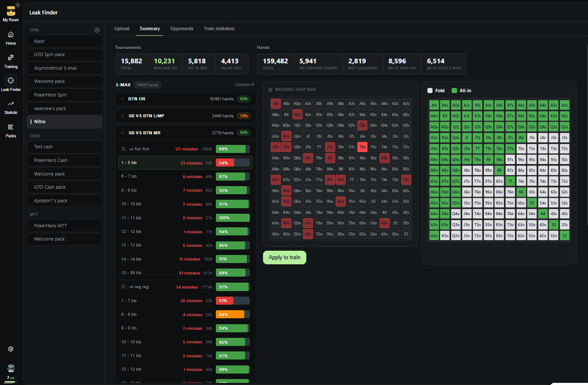Open the Statistic chart icon
Viewport: 588px width, 385px height.
(x=11, y=104)
